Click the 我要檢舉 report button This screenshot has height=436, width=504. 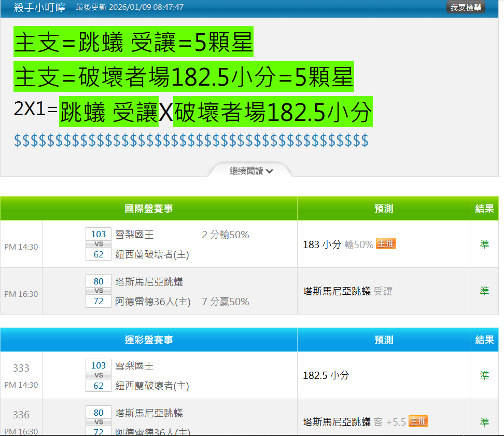pyautogui.click(x=466, y=7)
